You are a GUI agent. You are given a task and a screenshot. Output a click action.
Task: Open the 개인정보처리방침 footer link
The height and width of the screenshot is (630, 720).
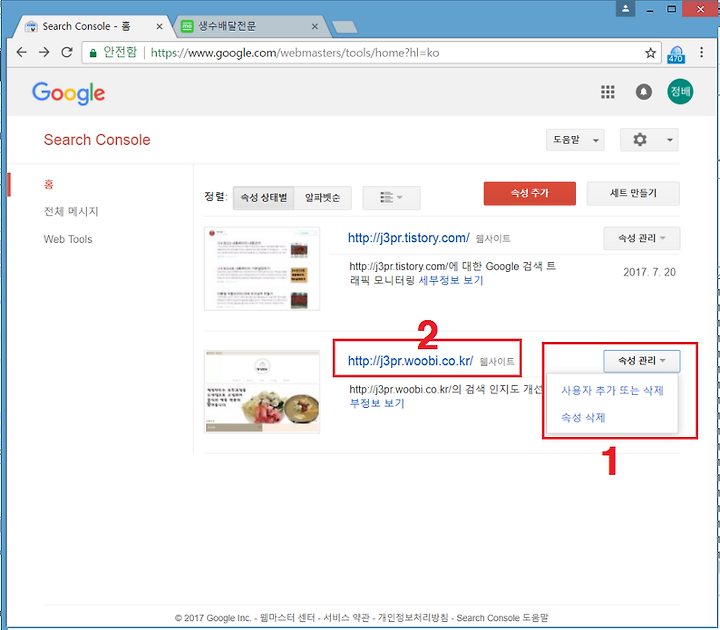click(x=413, y=618)
